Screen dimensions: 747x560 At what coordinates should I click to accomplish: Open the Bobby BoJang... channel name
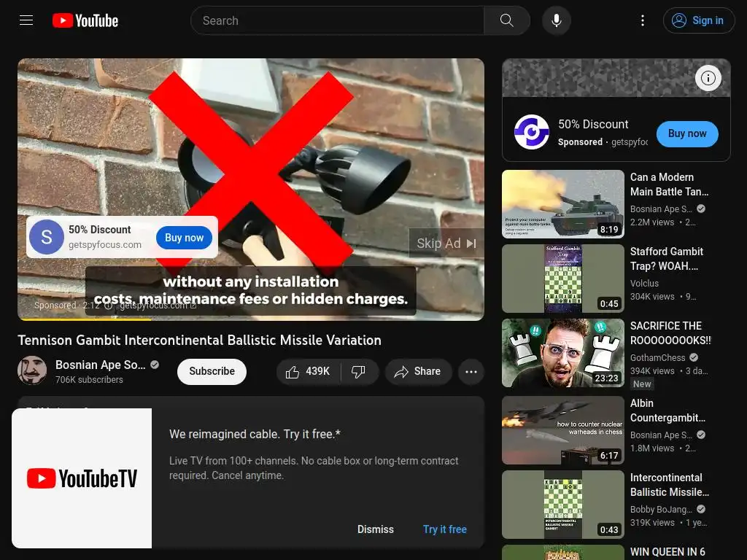pyautogui.click(x=661, y=510)
